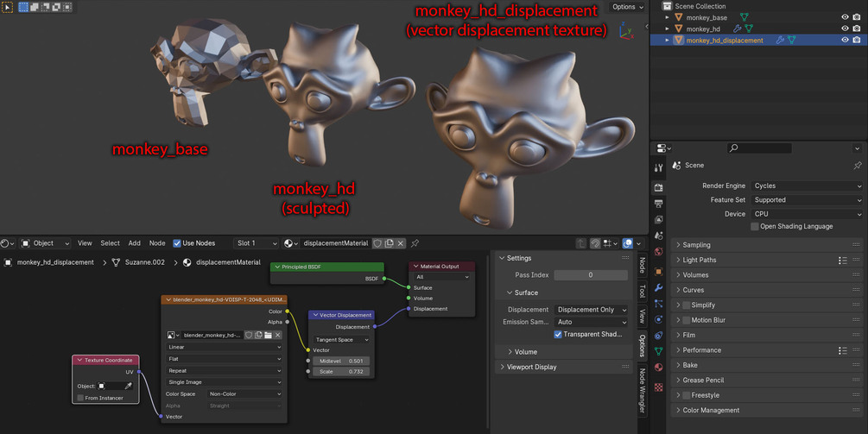This screenshot has height=434, width=868.
Task: Enable the Motion Blur checkbox
Action: [687, 320]
